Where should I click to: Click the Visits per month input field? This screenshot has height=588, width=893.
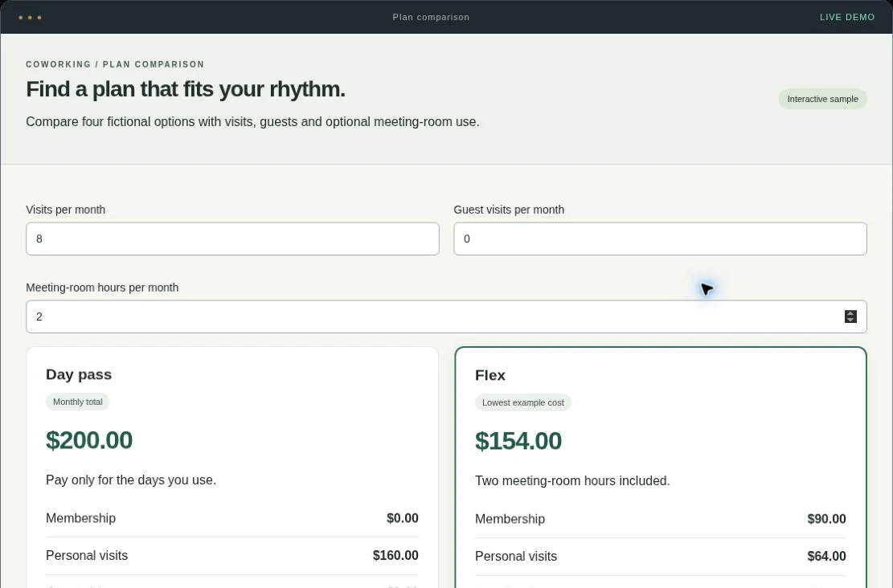click(232, 239)
